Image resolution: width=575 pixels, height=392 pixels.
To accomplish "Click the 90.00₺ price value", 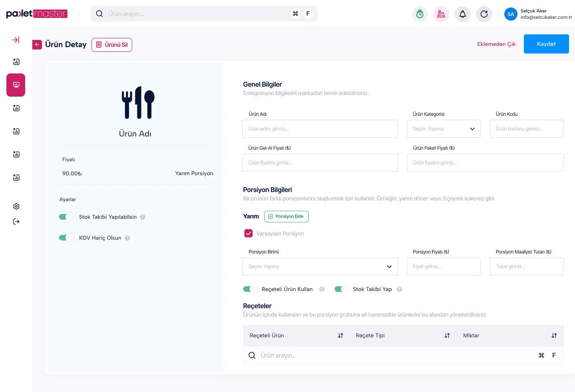I will pos(72,174).
